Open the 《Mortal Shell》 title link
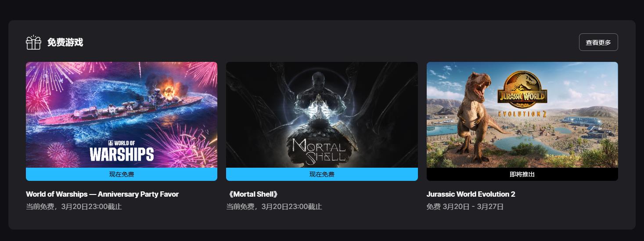The width and height of the screenshot is (644, 241). (x=252, y=194)
